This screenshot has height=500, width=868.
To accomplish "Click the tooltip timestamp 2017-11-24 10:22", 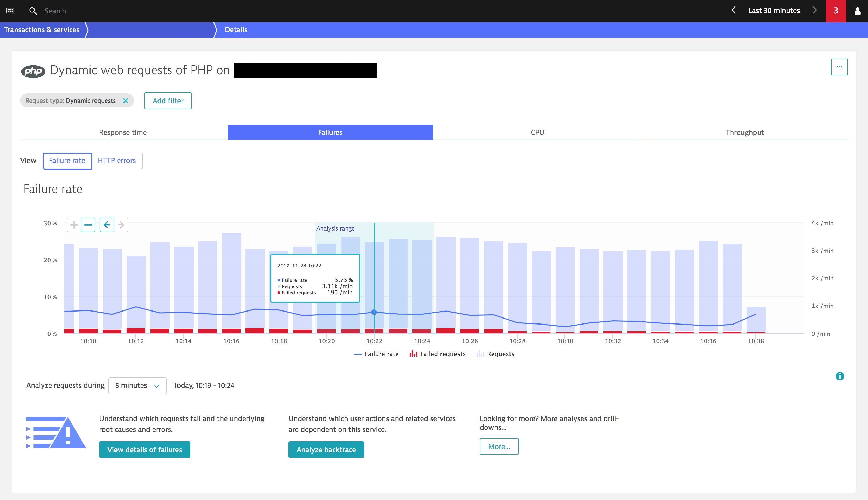I will click(299, 266).
